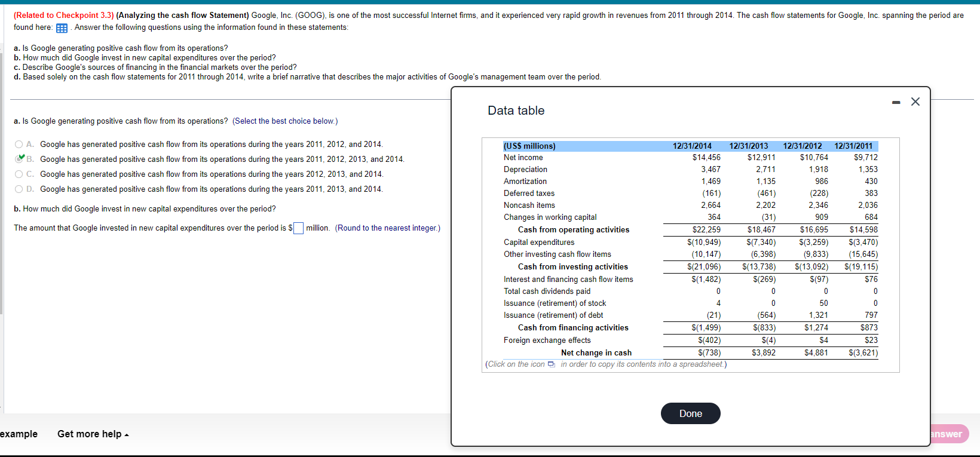Select answer choice D radio button
Viewport: 980px width, 457px height.
pyautogui.click(x=19, y=189)
